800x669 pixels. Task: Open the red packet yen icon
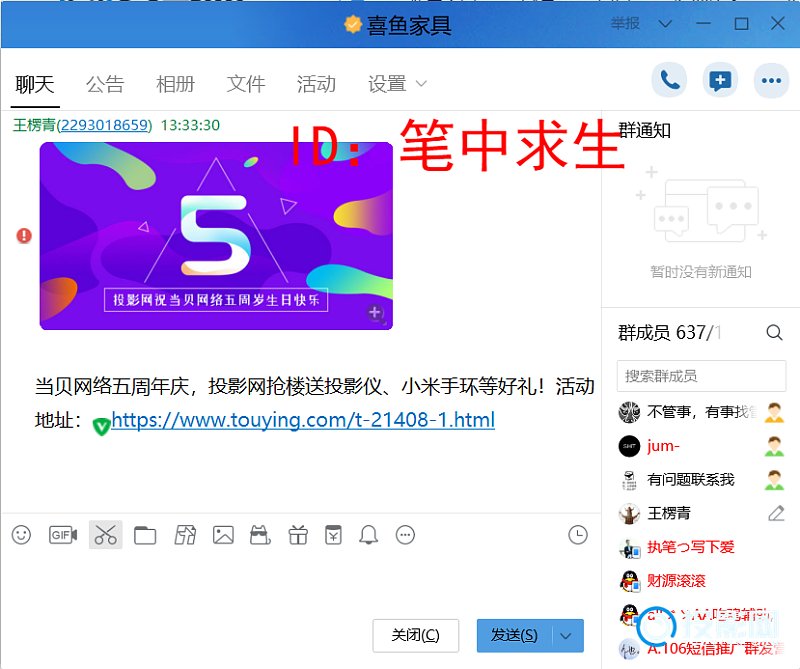333,535
